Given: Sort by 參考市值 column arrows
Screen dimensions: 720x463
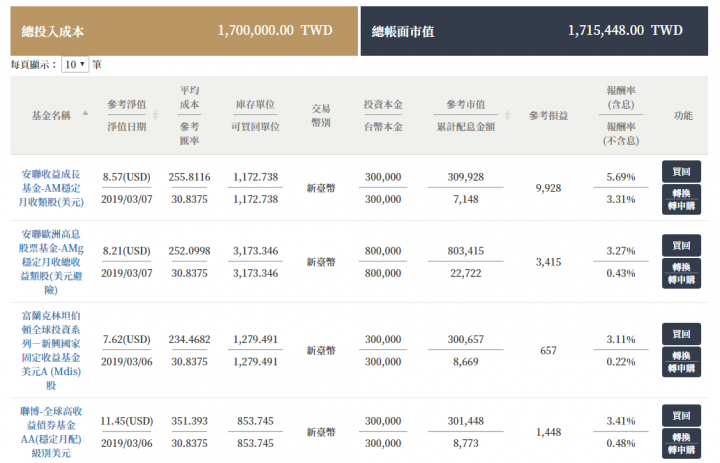Looking at the screenshot, I should (x=507, y=115).
